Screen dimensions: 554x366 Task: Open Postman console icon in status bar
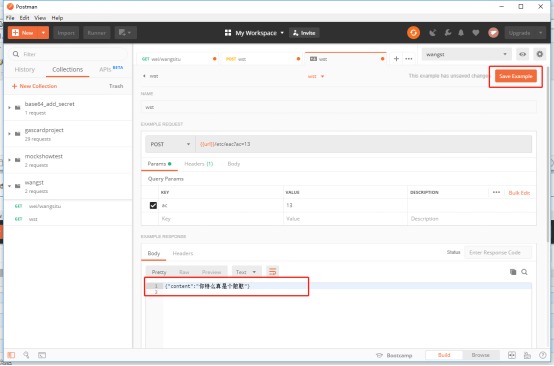point(42,355)
